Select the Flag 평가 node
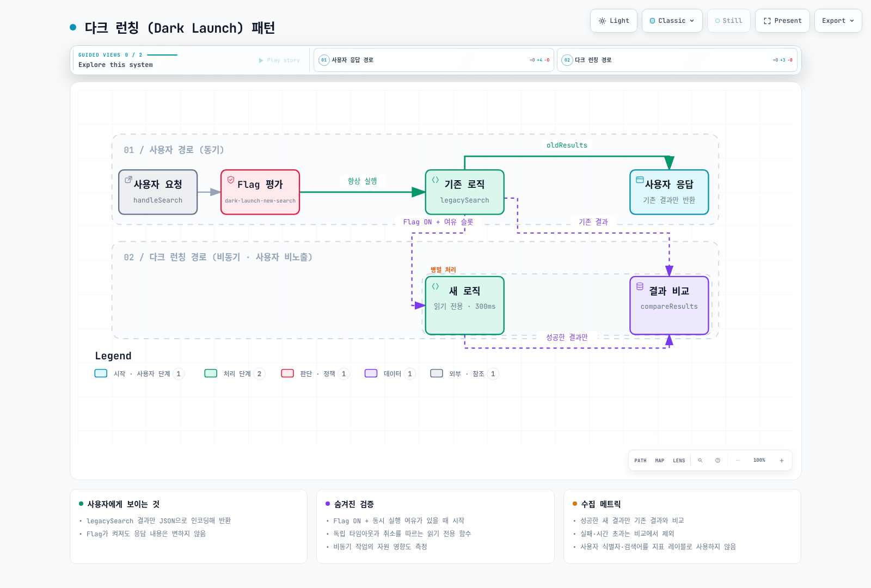 point(260,192)
